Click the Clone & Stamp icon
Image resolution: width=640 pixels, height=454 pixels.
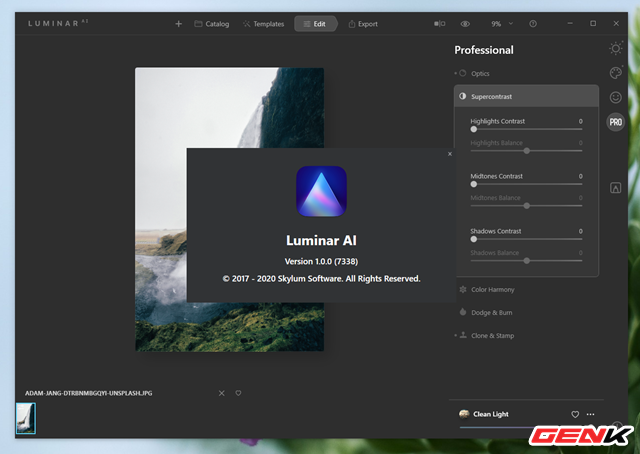(x=463, y=335)
